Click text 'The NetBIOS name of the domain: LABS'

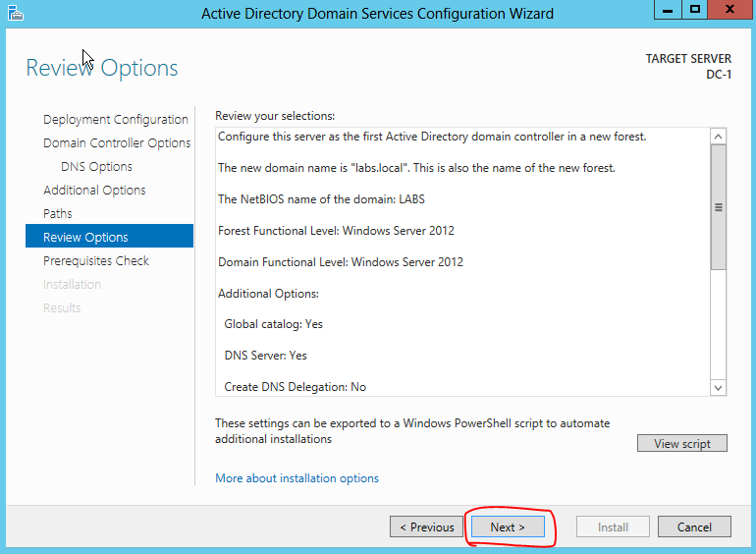(321, 199)
